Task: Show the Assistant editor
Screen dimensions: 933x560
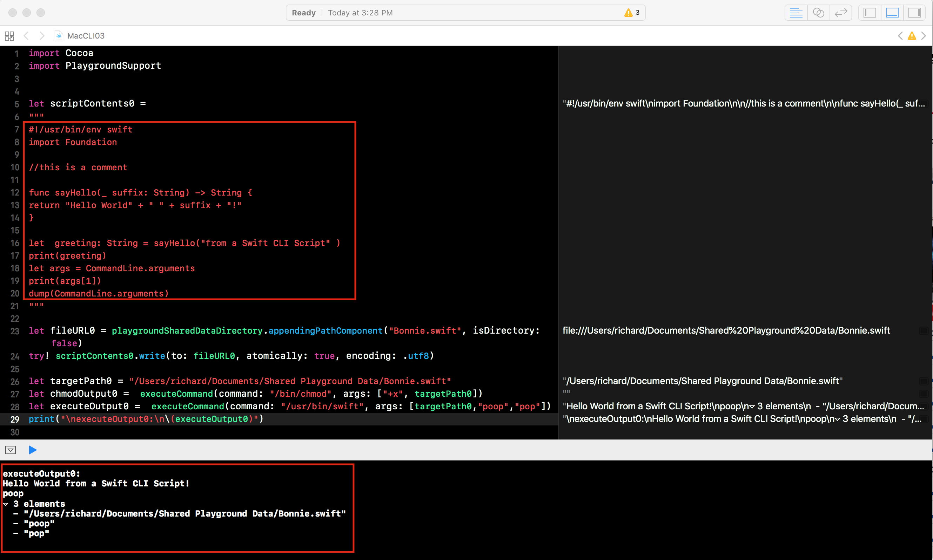Action: [818, 13]
